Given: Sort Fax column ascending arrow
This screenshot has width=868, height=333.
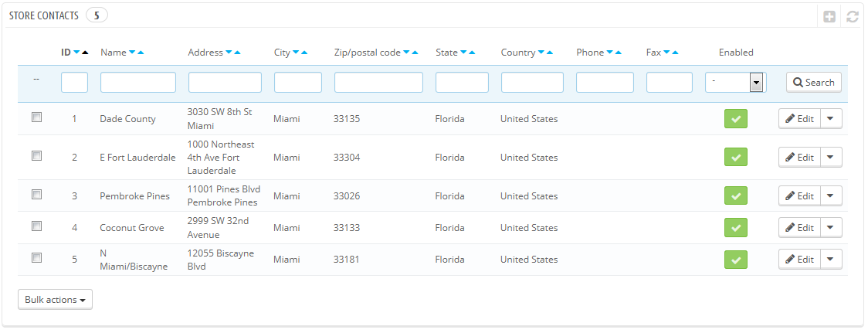Looking at the screenshot, I should 676,53.
